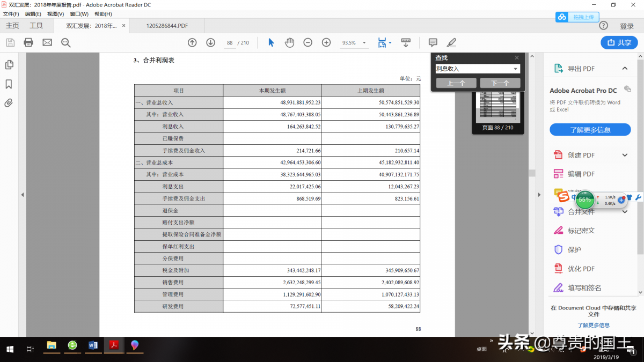
Task: Go to next page with down arrow
Action: 210,42
